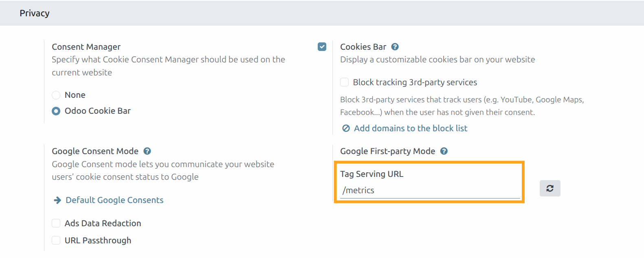
Task: Uncheck the Cookies Bar checkbox
Action: 322,47
